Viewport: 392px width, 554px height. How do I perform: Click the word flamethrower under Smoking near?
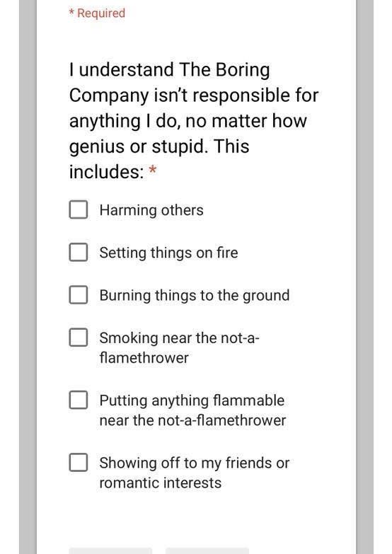point(144,358)
